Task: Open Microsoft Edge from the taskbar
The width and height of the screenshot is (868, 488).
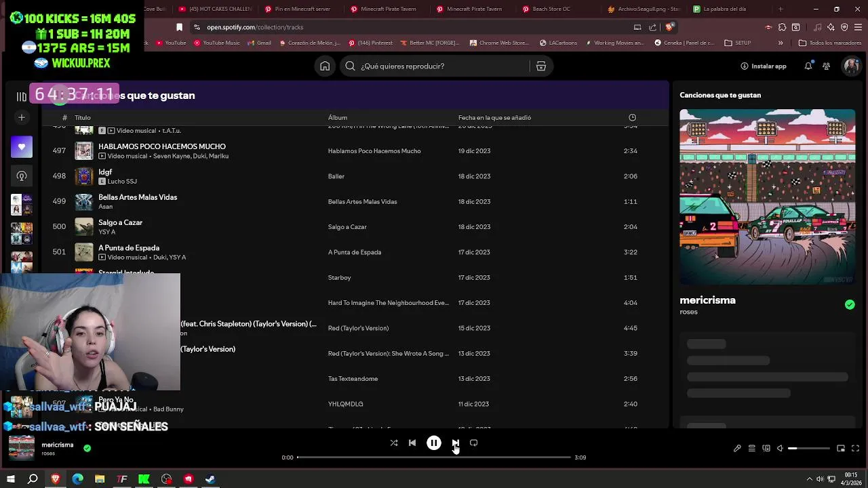Action: tap(77, 479)
